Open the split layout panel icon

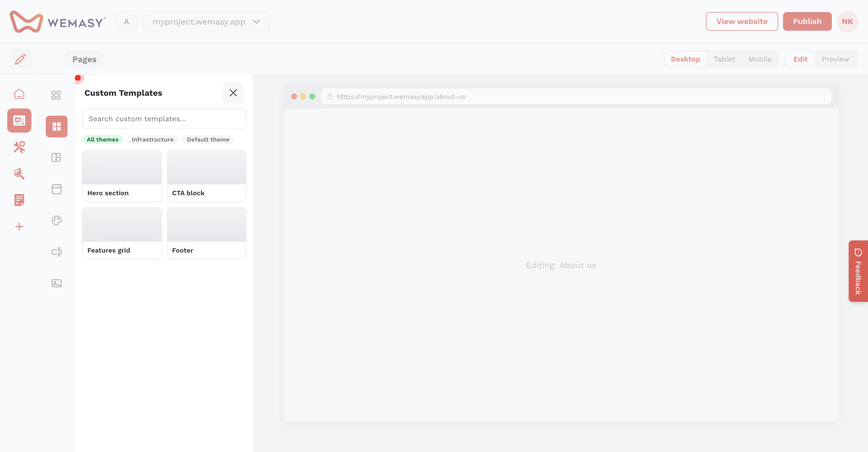click(x=56, y=158)
